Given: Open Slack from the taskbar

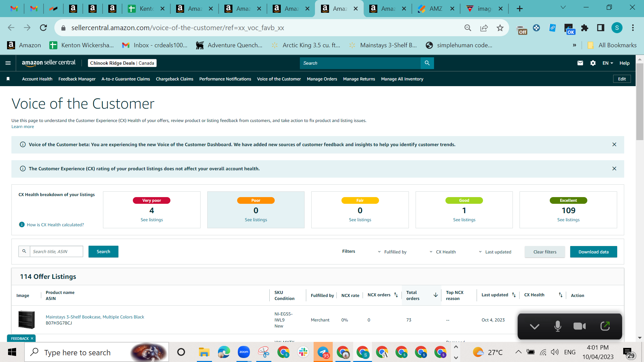Looking at the screenshot, I should pos(303,352).
